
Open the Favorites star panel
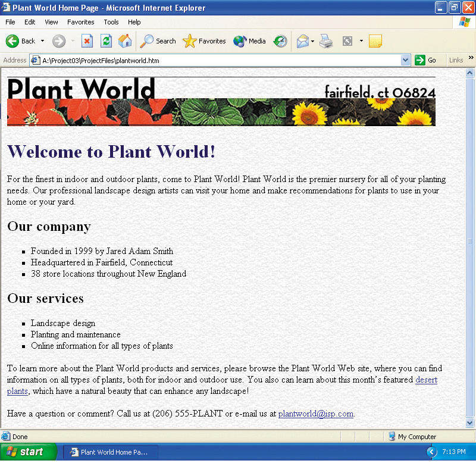(x=205, y=41)
